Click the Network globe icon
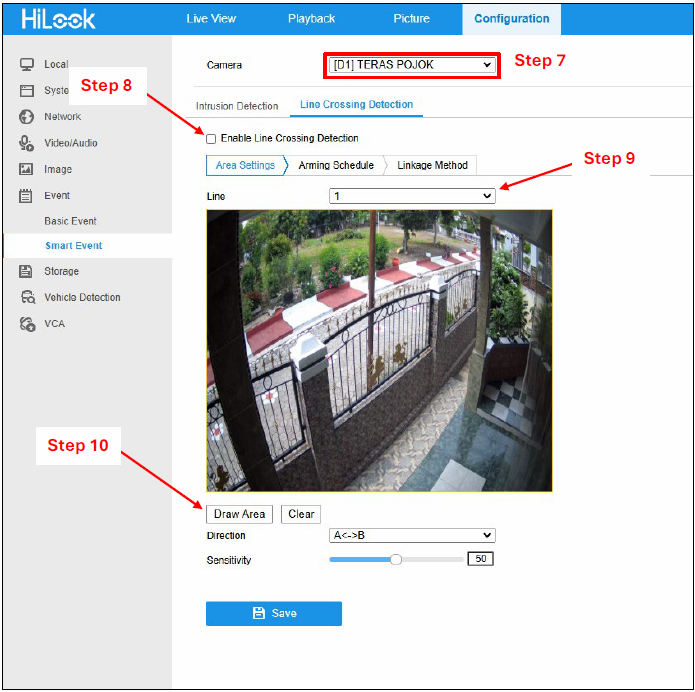The width and height of the screenshot is (695, 692). click(27, 117)
